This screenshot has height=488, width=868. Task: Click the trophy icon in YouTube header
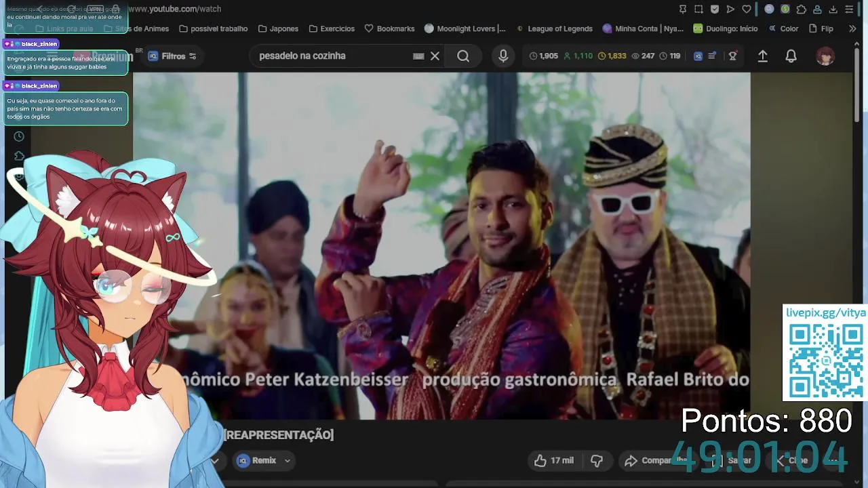[733, 56]
